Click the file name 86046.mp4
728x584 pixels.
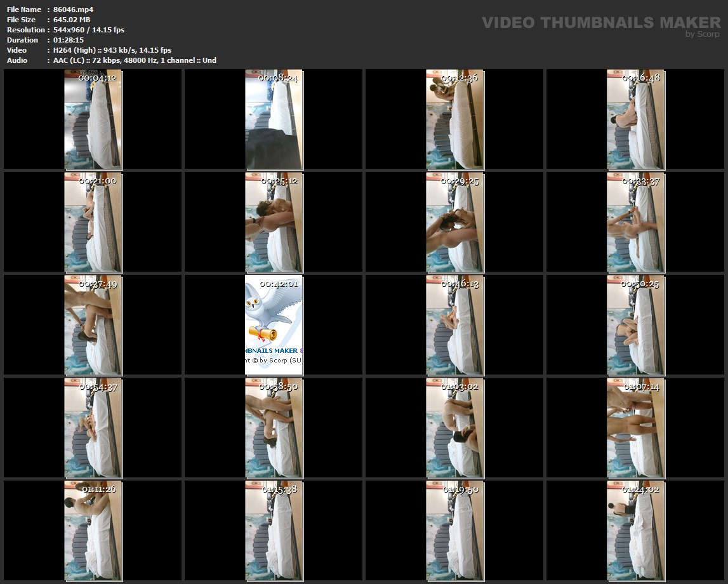[73, 10]
